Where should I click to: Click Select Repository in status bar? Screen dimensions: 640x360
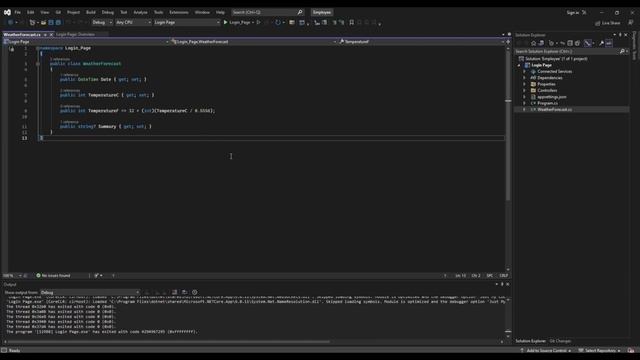point(600,350)
